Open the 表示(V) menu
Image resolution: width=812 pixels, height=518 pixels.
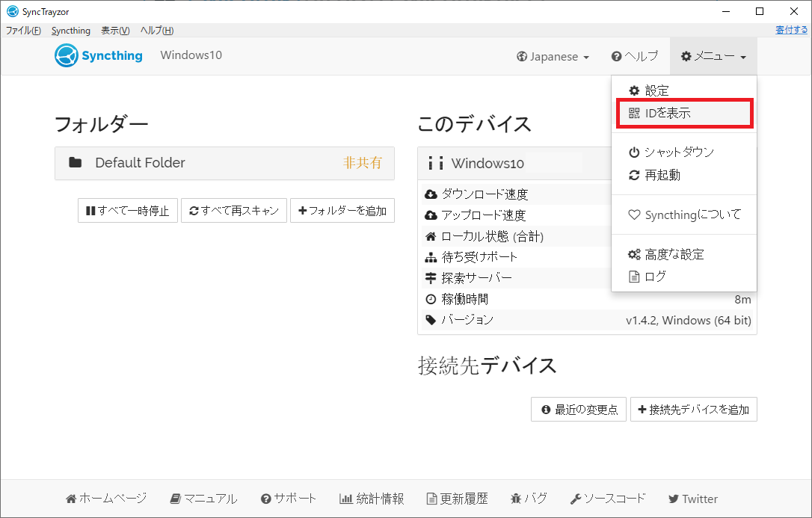tap(115, 31)
